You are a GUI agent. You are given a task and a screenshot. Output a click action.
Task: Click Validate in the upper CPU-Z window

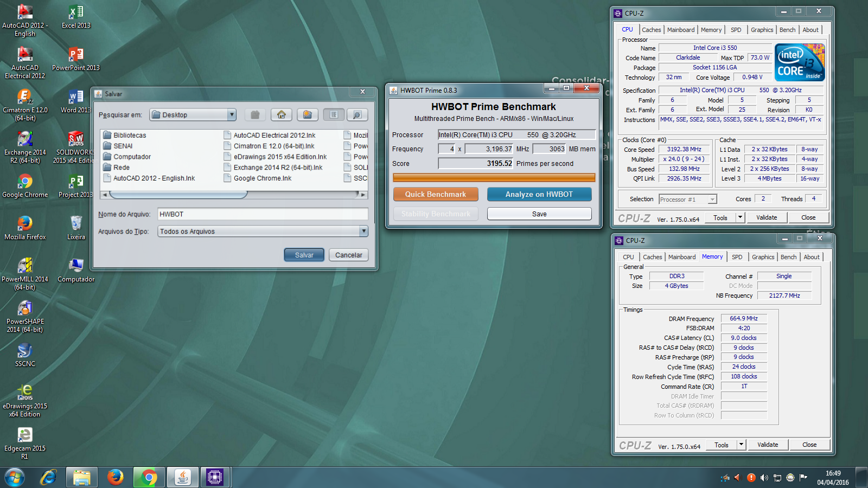tap(767, 217)
